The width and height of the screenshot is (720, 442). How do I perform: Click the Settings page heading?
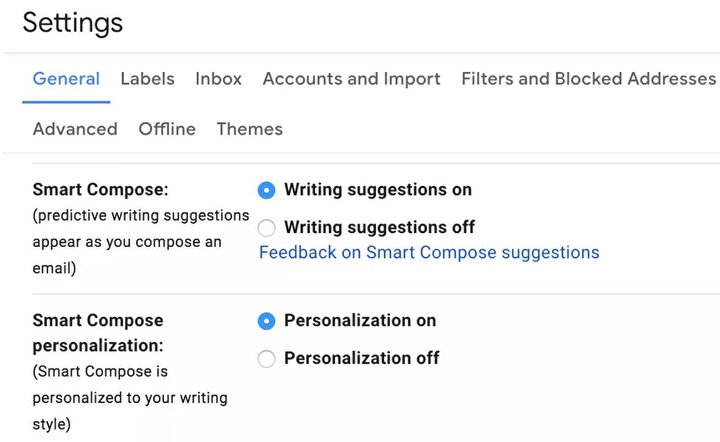click(73, 22)
